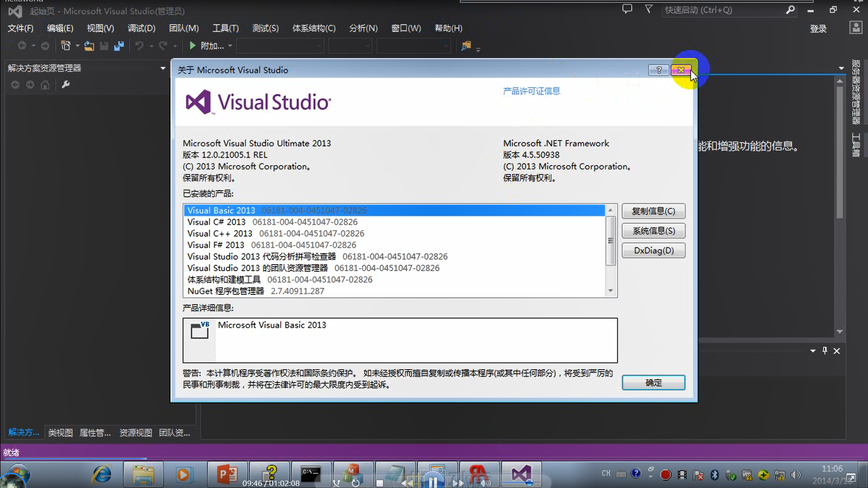Click the Find in Files toolbar icon
Screen dimensions: 868x488
pyautogui.click(x=466, y=46)
